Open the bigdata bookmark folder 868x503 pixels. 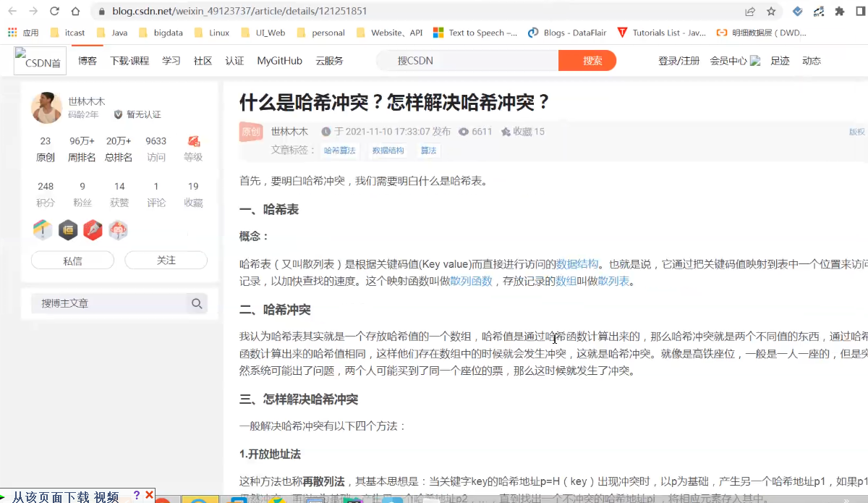pyautogui.click(x=161, y=33)
